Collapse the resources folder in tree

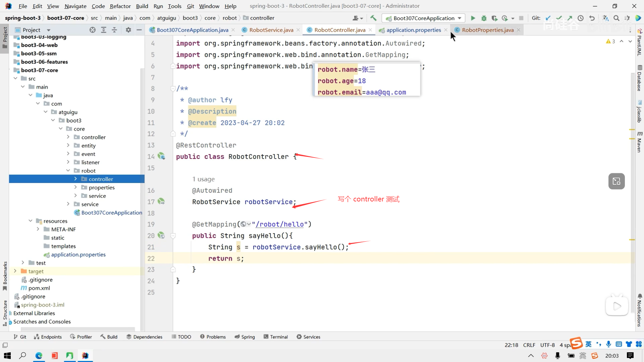31,221
